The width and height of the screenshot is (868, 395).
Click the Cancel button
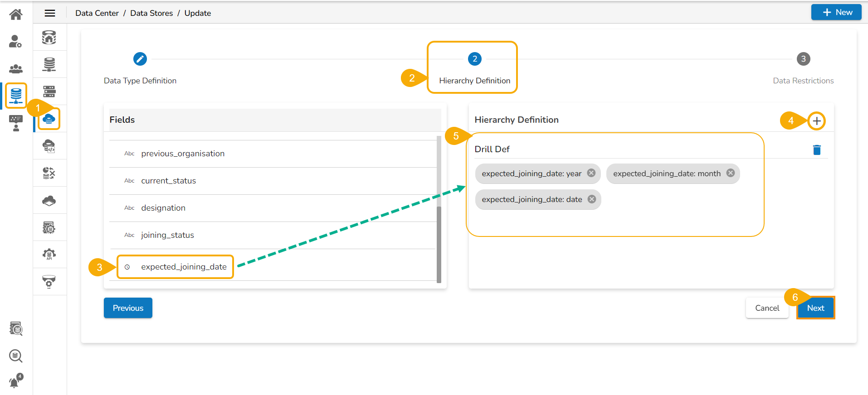coord(767,308)
